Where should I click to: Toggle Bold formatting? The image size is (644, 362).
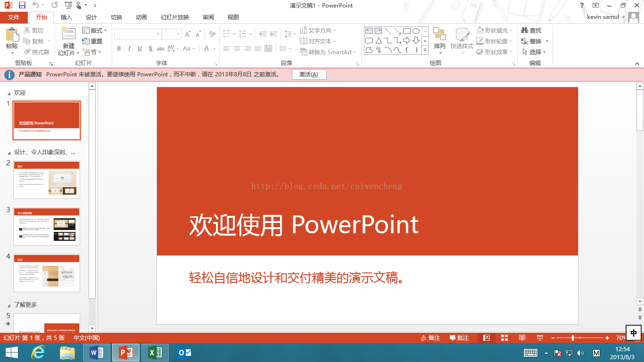click(119, 49)
